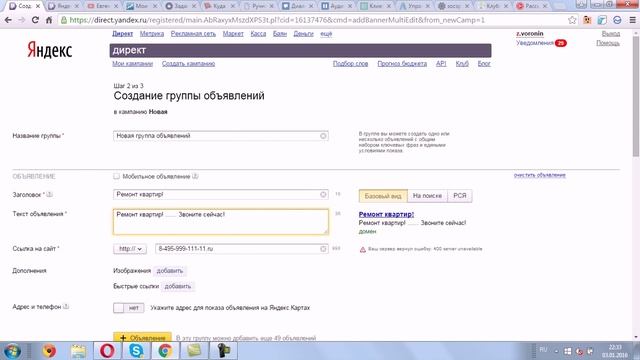Open the Блог link
This screenshot has height=360, width=640.
pyautogui.click(x=484, y=64)
